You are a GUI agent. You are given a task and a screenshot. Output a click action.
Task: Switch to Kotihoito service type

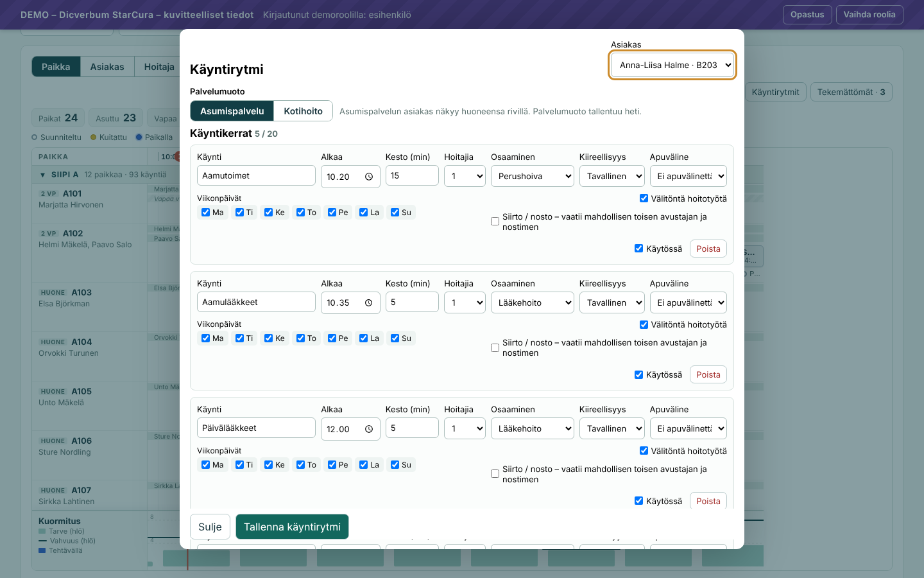click(x=303, y=111)
